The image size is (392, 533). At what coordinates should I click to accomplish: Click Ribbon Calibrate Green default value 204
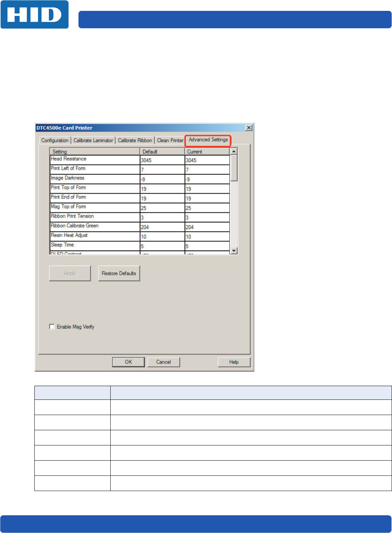(162, 227)
